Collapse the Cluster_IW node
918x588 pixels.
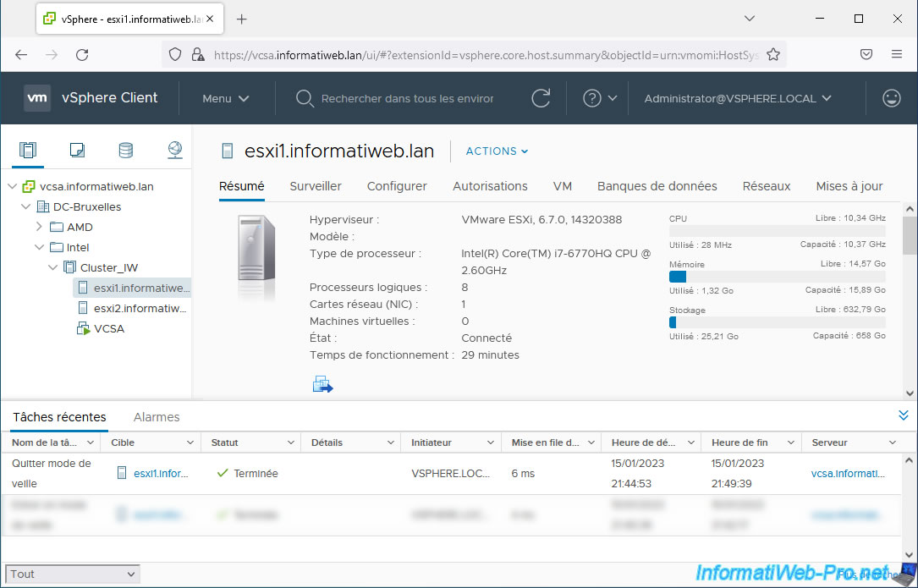52,267
